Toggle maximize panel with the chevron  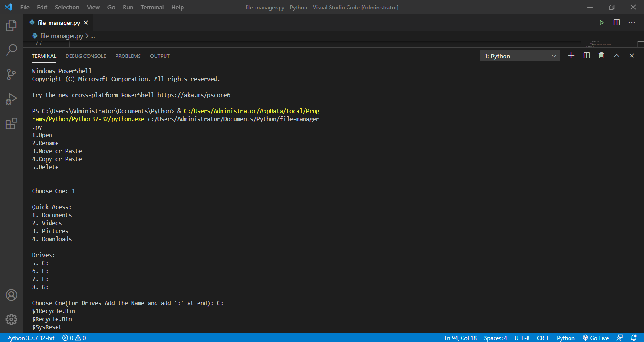tap(617, 55)
